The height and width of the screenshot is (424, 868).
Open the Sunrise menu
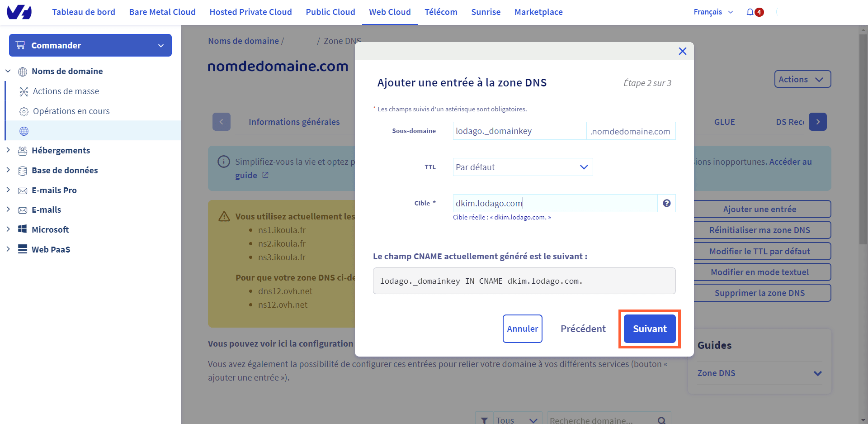(x=486, y=12)
